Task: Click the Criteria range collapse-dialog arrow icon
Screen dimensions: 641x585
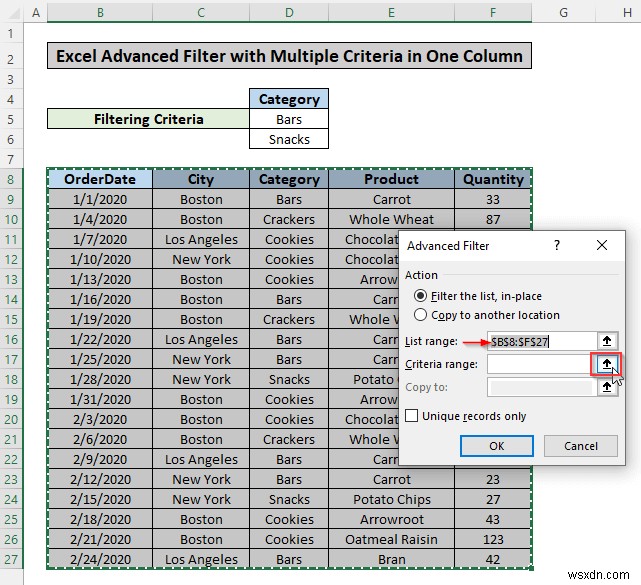Action: [x=607, y=364]
